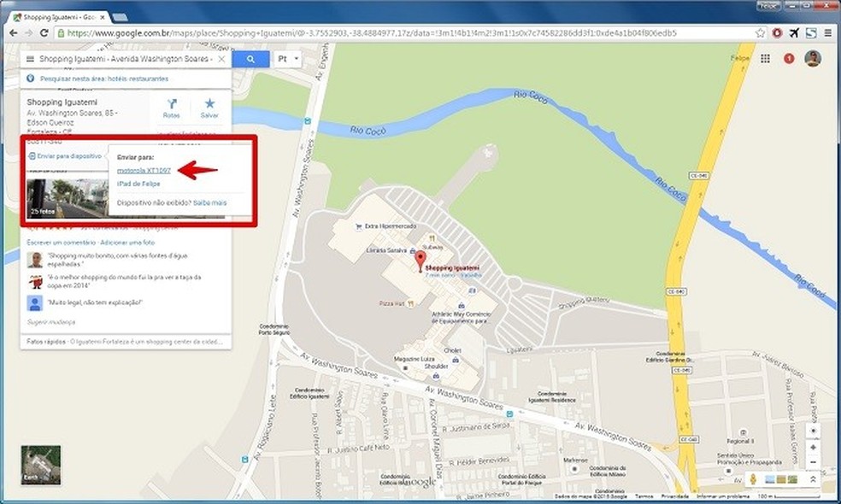This screenshot has width=841, height=504.
Task: Click the Chrome address bar URL
Action: (371, 32)
